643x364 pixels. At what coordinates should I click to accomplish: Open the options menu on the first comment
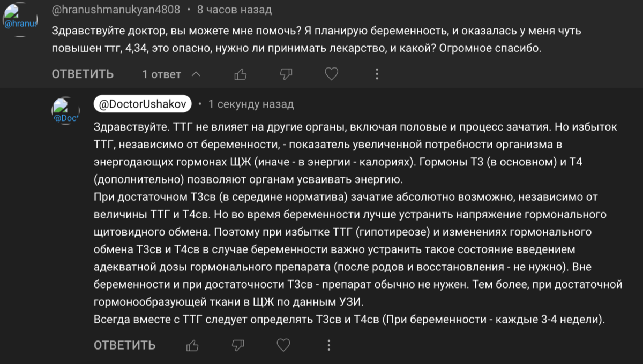(377, 74)
